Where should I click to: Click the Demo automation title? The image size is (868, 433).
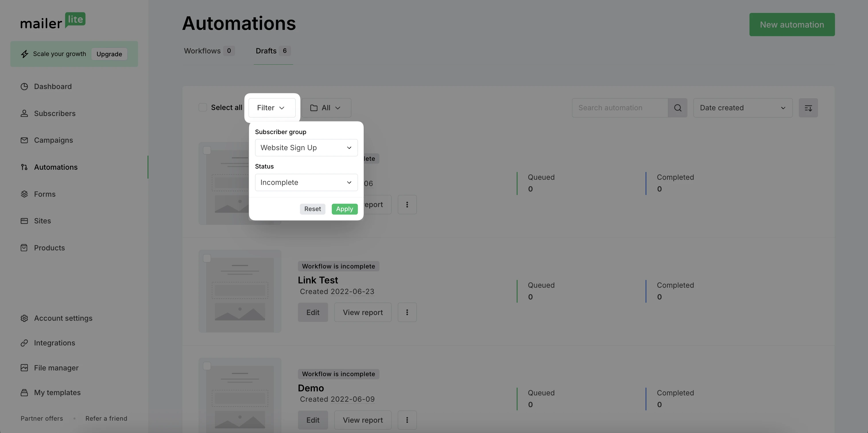click(311, 388)
